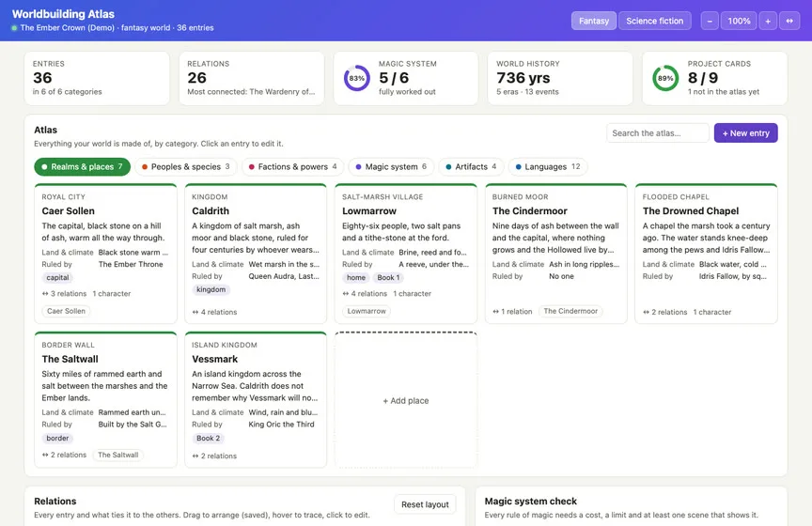
Task: Click the Worldbuilding Atlas title
Action: [x=63, y=14]
